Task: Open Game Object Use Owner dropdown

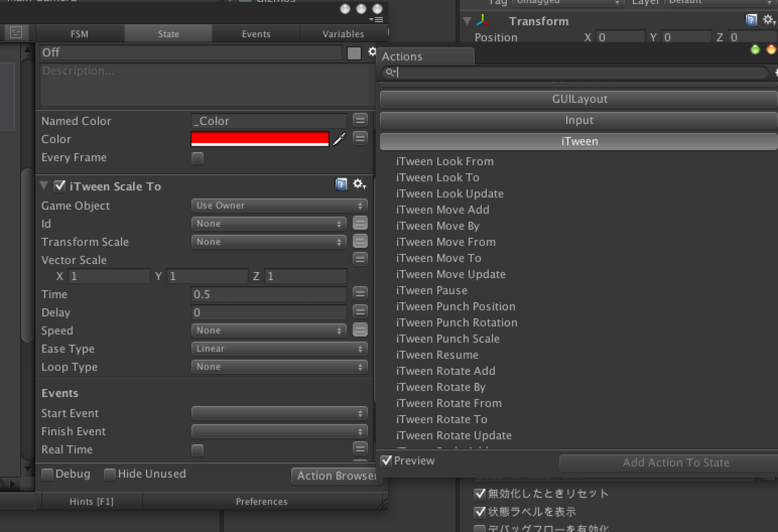Action: point(279,206)
